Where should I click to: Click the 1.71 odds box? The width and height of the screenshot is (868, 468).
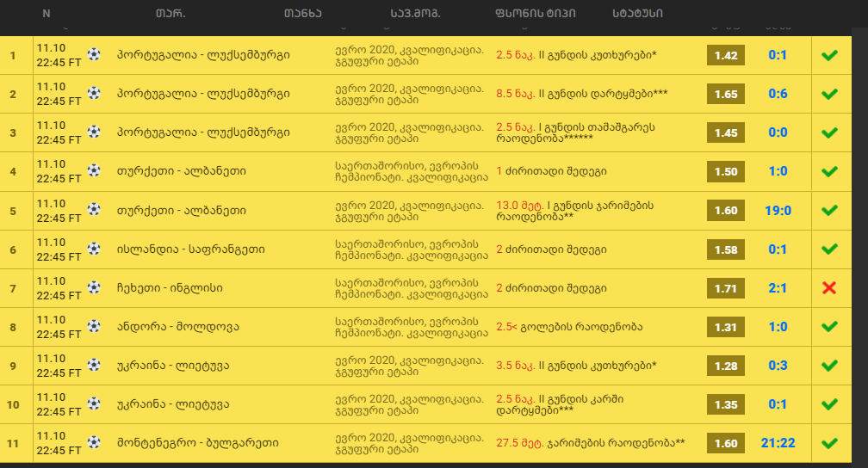[x=726, y=288]
